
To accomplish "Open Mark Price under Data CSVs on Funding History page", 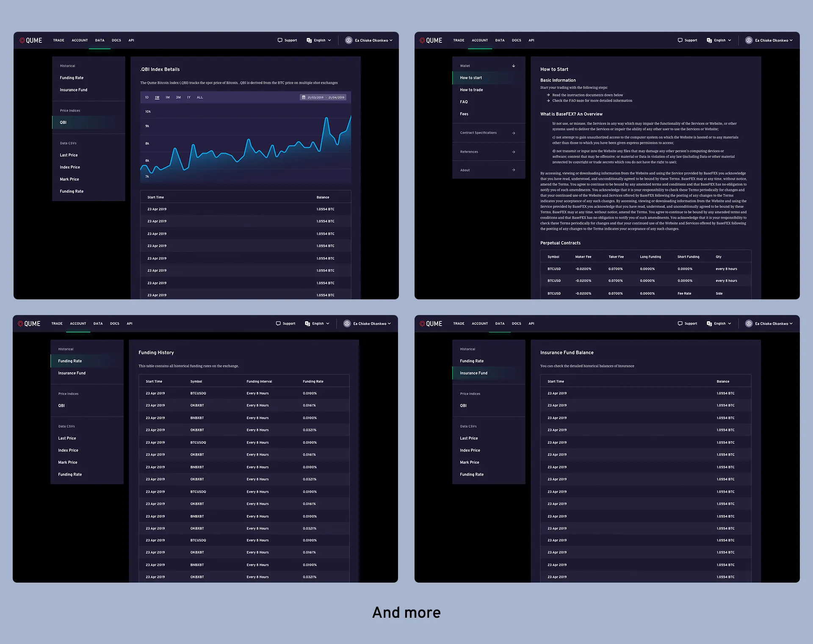I will [68, 462].
